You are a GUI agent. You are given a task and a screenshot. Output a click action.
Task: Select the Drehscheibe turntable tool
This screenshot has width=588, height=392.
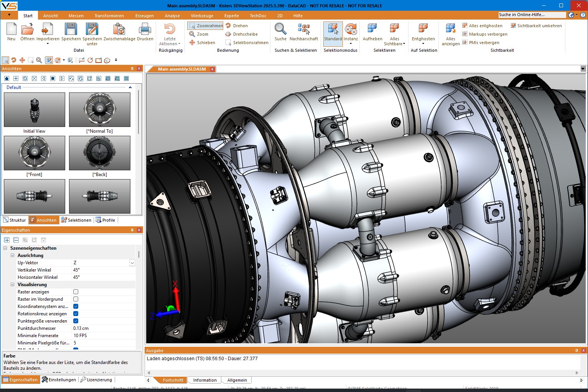point(241,34)
